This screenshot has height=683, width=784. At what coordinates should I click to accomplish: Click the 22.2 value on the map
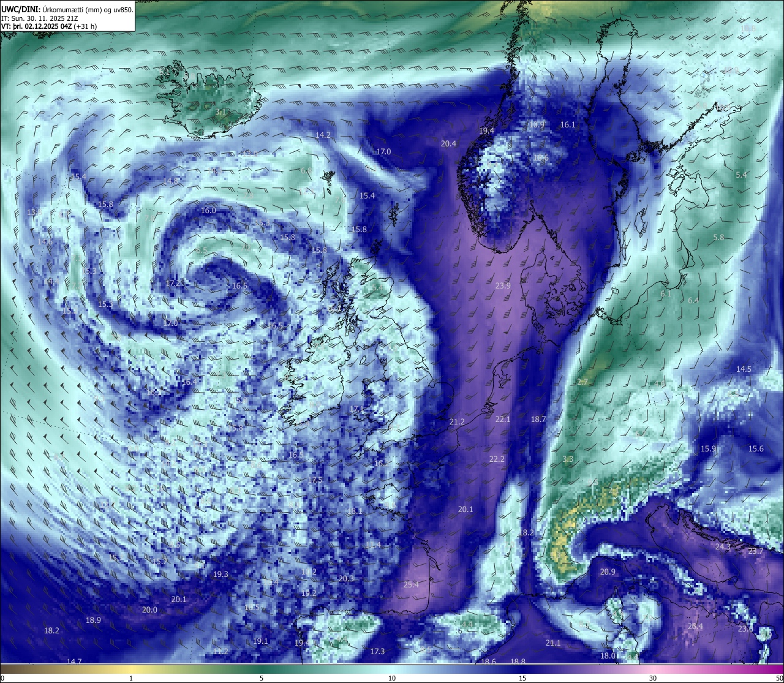coord(497,459)
